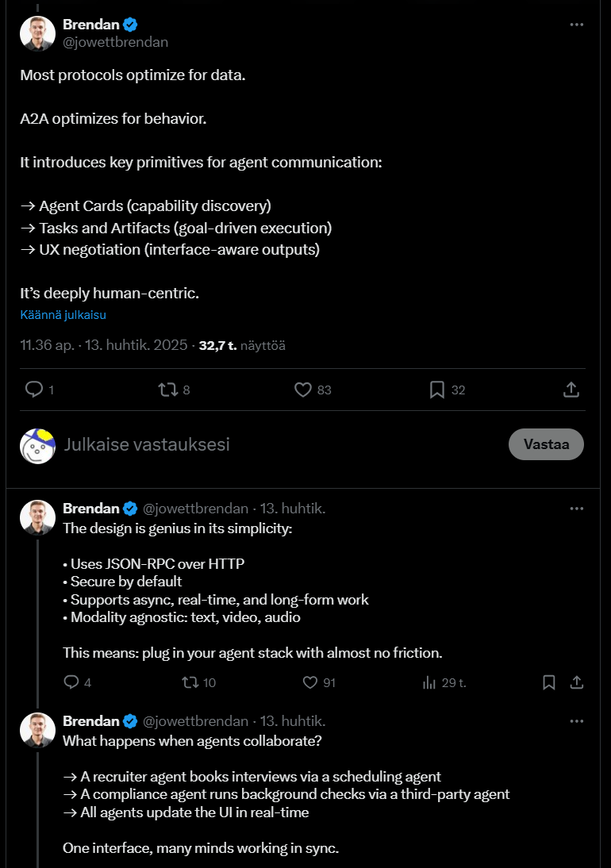611x868 pixels.
Task: Open three-dot menu on JSON-RPC reply
Action: [577, 509]
